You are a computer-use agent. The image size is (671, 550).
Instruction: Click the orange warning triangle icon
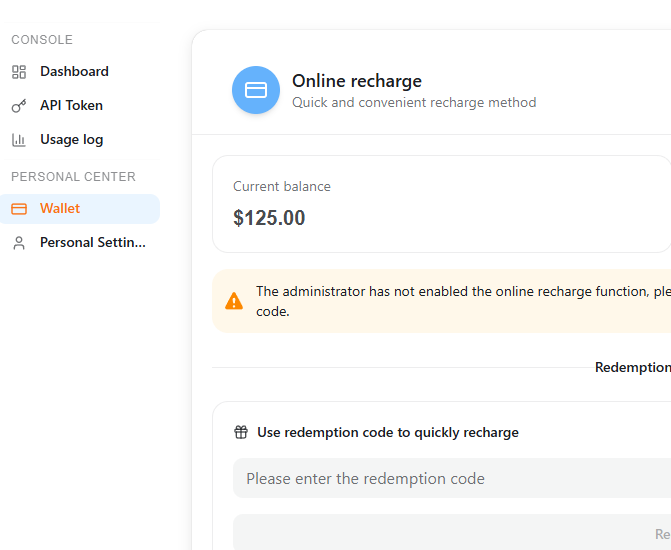click(x=234, y=301)
